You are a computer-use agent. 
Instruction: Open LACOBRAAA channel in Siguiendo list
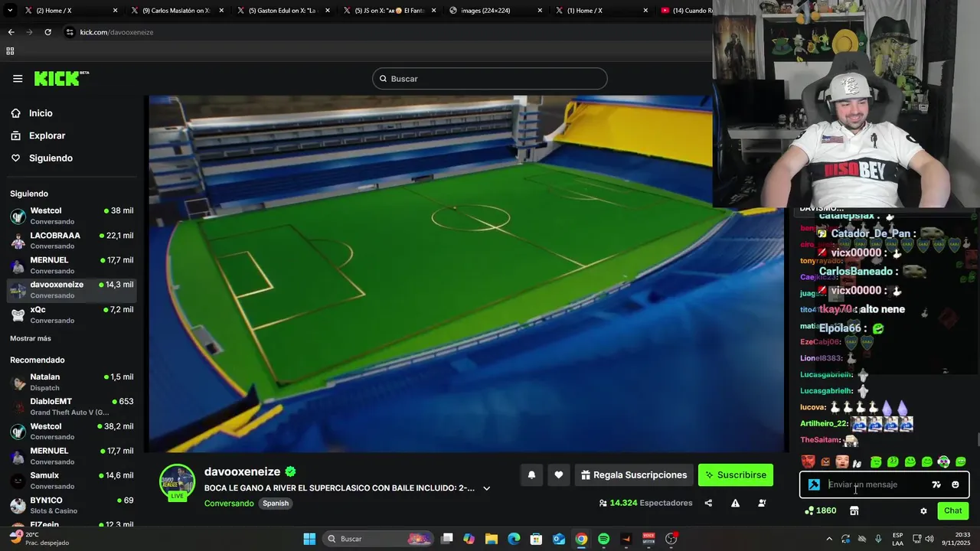point(72,240)
